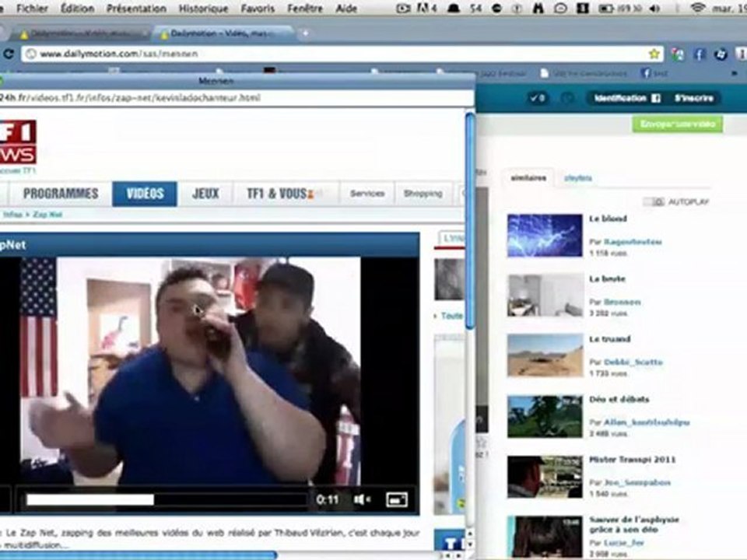The width and height of the screenshot is (747, 560).
Task: Open the Édition menu
Action: click(77, 8)
